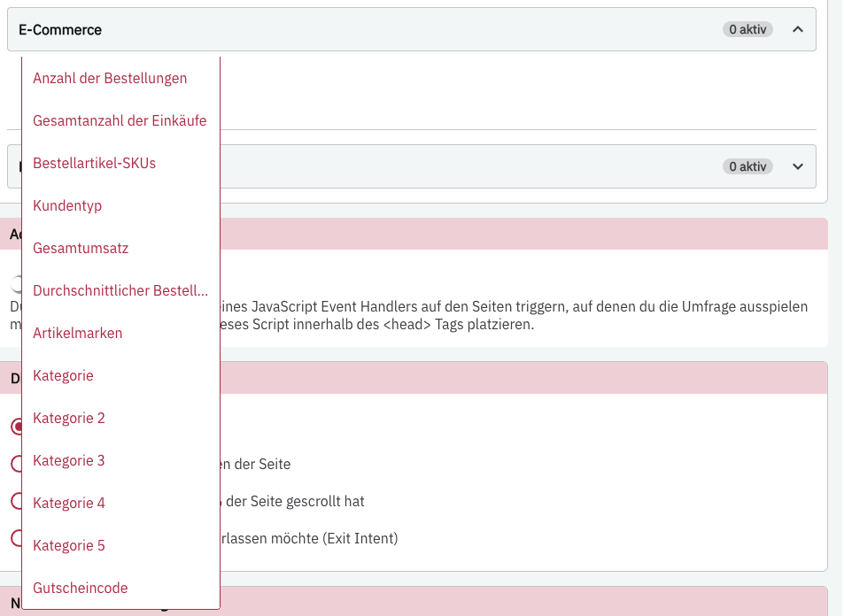
Task: Collapse the E-Commerce section with the up chevron
Action: pyautogui.click(x=797, y=29)
